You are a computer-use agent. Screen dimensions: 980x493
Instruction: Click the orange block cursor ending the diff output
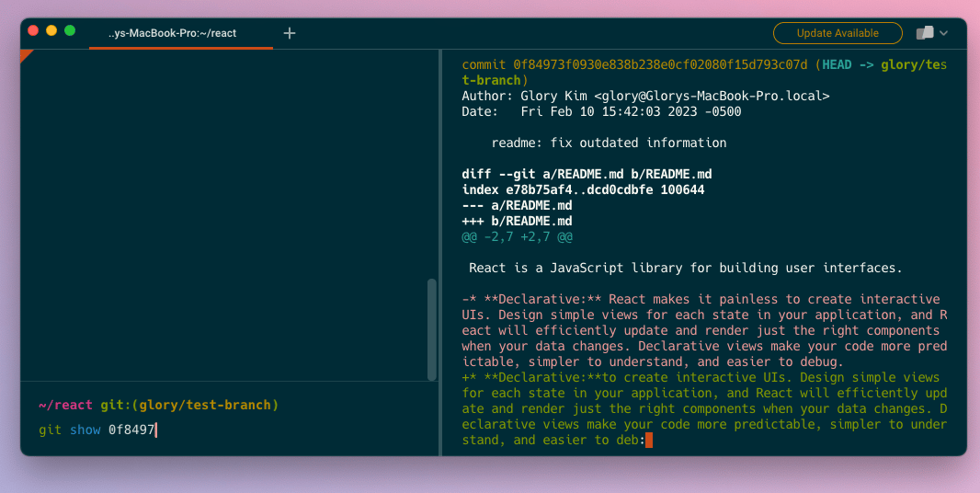click(x=649, y=441)
